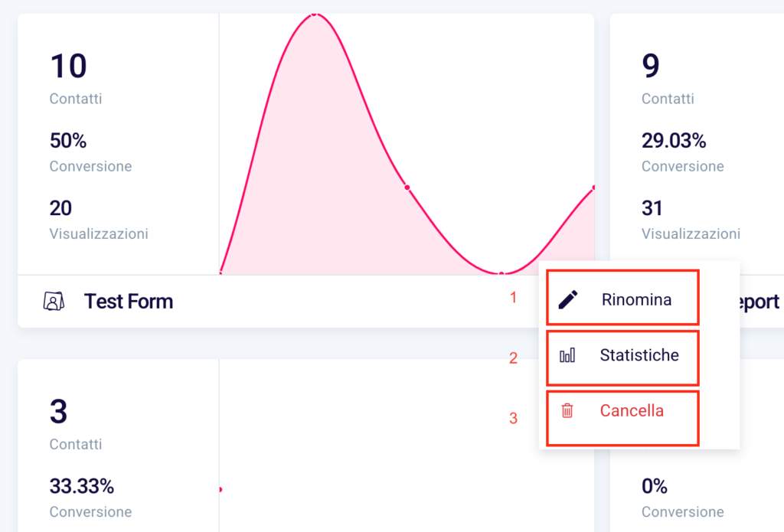
Task: Click the contact form icon beside Test Form
Action: [x=54, y=301]
